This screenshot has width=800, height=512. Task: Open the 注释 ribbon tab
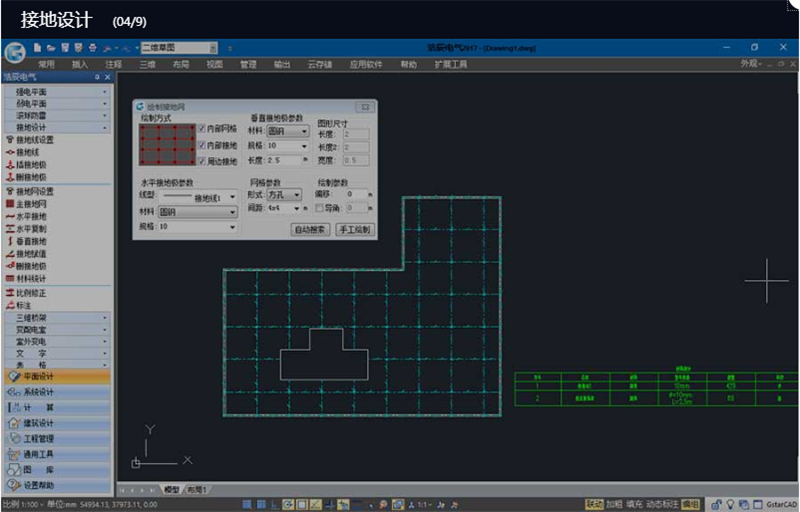point(113,64)
